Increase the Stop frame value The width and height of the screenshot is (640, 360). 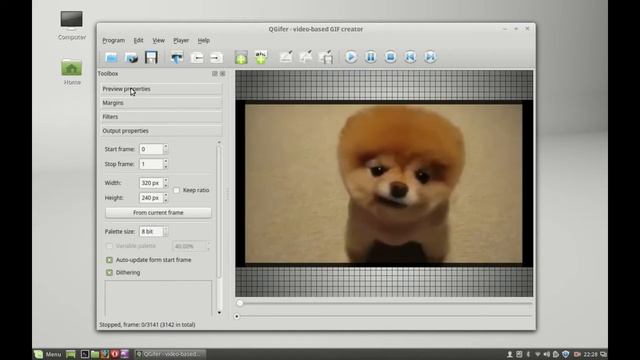[x=165, y=161]
